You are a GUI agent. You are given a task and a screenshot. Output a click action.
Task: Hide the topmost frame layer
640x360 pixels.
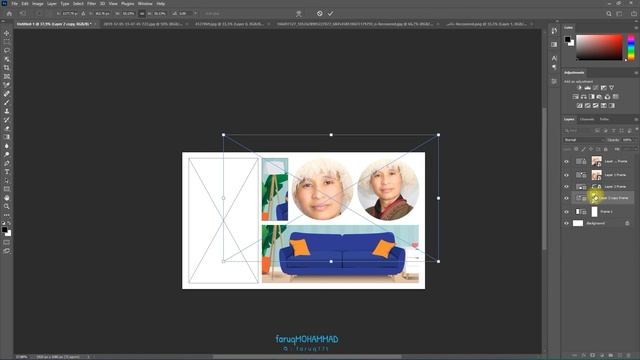(x=566, y=162)
